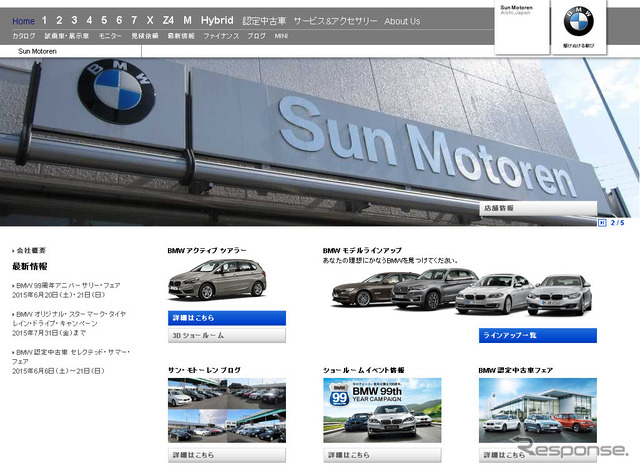Open the X models menu
Screen dimensions: 640x469
150,20
